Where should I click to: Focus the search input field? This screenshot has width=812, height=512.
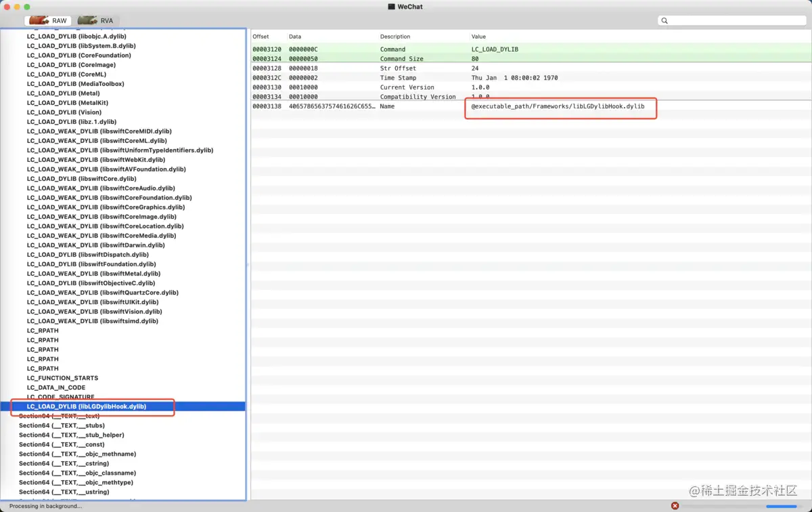click(x=733, y=21)
